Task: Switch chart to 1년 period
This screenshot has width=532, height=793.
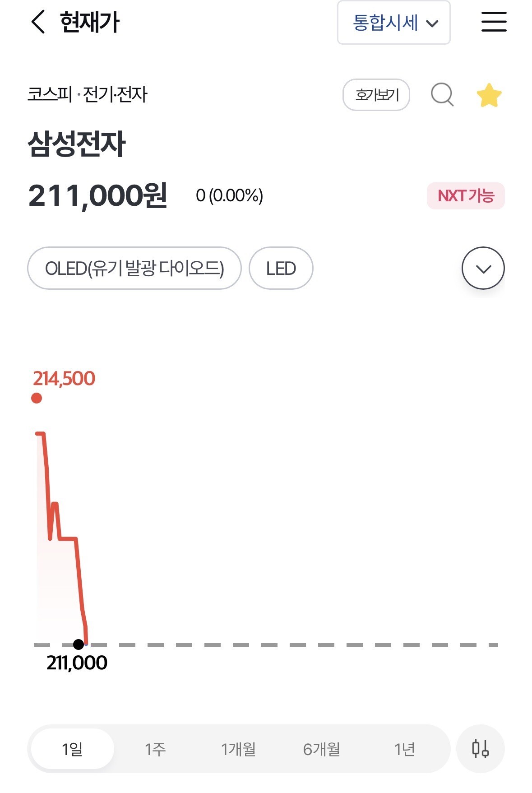Action: (x=404, y=749)
